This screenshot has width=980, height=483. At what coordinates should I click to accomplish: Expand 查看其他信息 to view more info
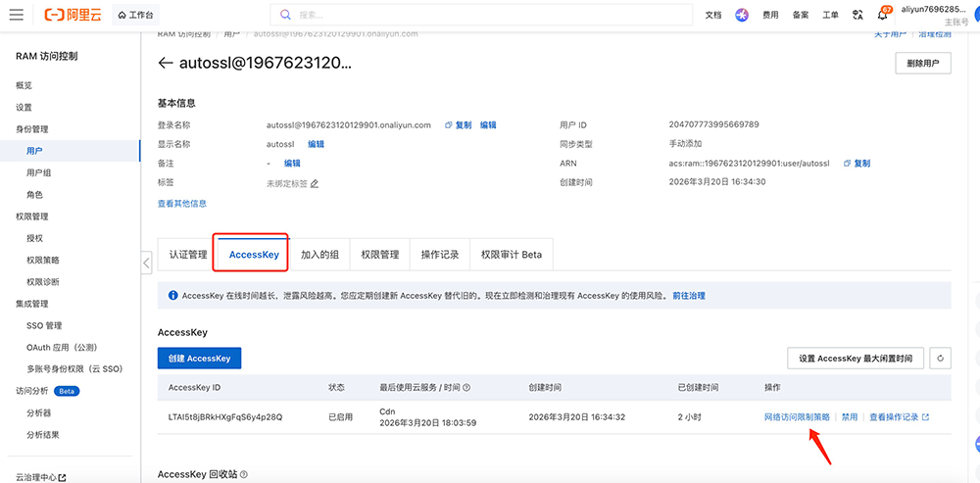point(182,204)
